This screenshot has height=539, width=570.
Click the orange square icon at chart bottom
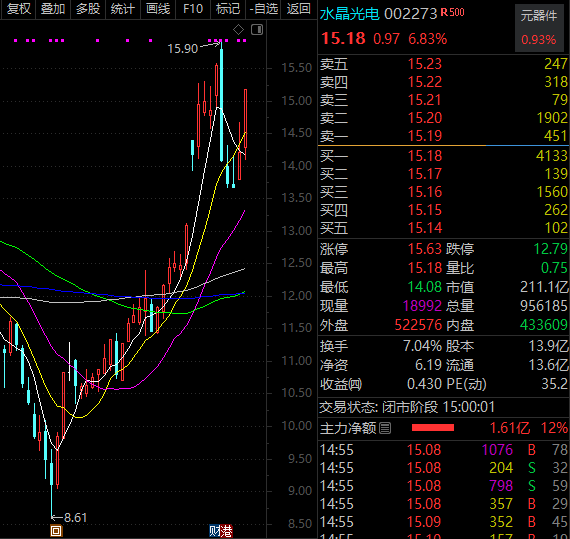(x=56, y=531)
